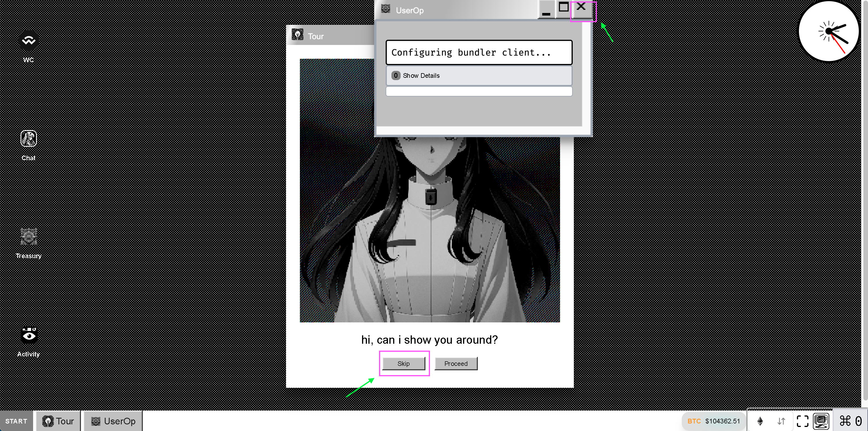868x431 pixels.
Task: Click the Proceed button in Tour
Action: (456, 363)
